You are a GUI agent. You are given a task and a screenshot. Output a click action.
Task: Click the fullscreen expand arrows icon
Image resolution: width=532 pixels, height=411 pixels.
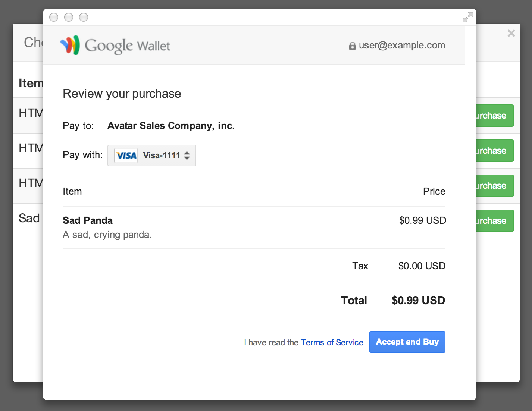(x=467, y=17)
